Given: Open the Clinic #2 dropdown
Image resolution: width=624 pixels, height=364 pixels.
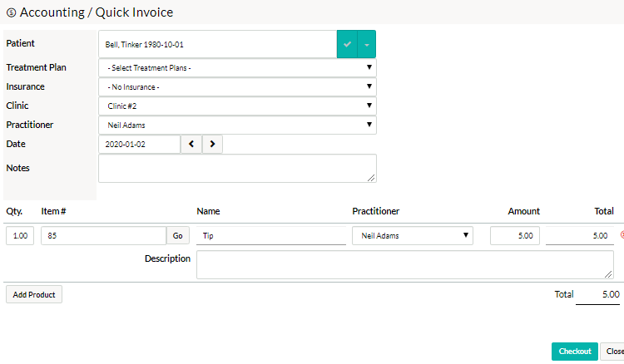Looking at the screenshot, I should tap(237, 106).
